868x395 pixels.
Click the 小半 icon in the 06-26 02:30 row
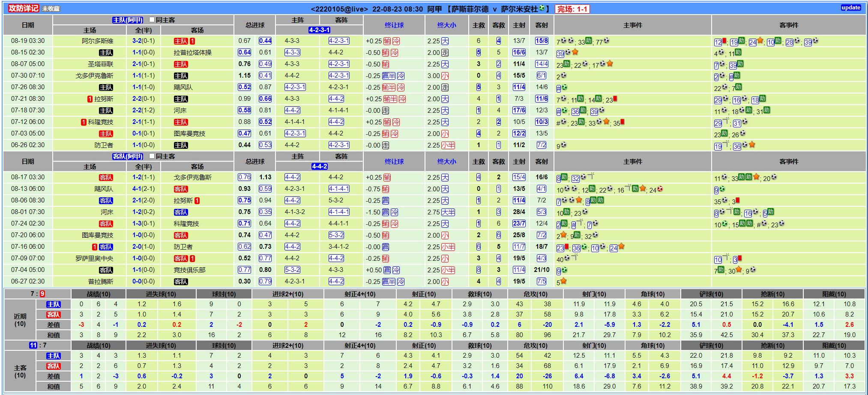click(448, 145)
